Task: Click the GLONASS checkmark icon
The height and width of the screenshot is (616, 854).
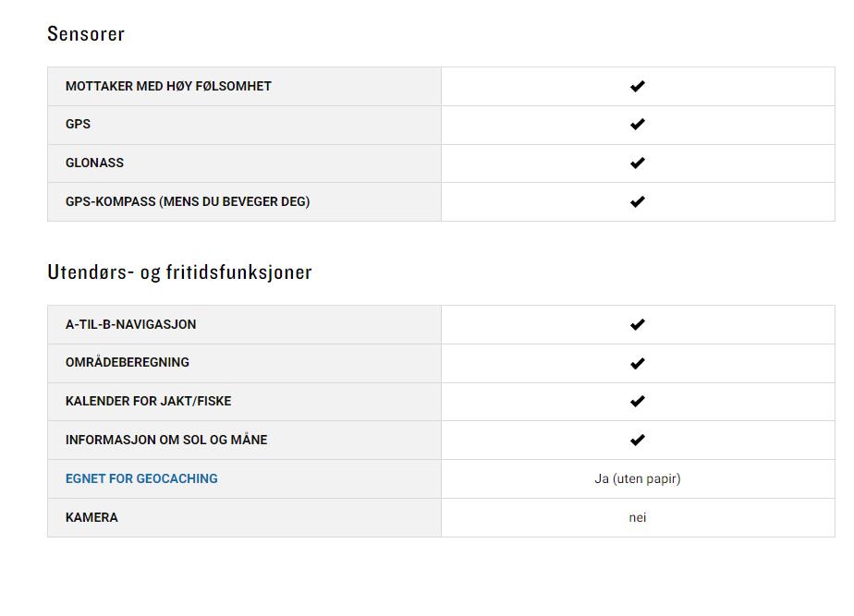Action: [637, 163]
